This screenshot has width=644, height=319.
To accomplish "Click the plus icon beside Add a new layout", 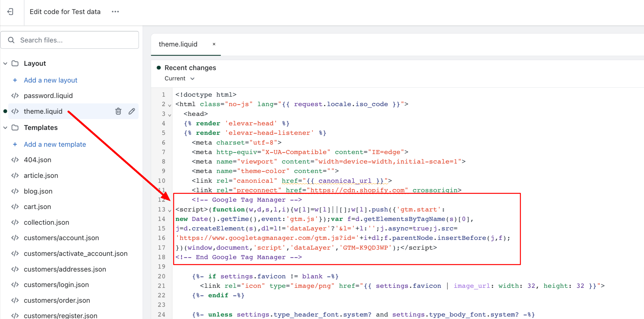I will (15, 80).
